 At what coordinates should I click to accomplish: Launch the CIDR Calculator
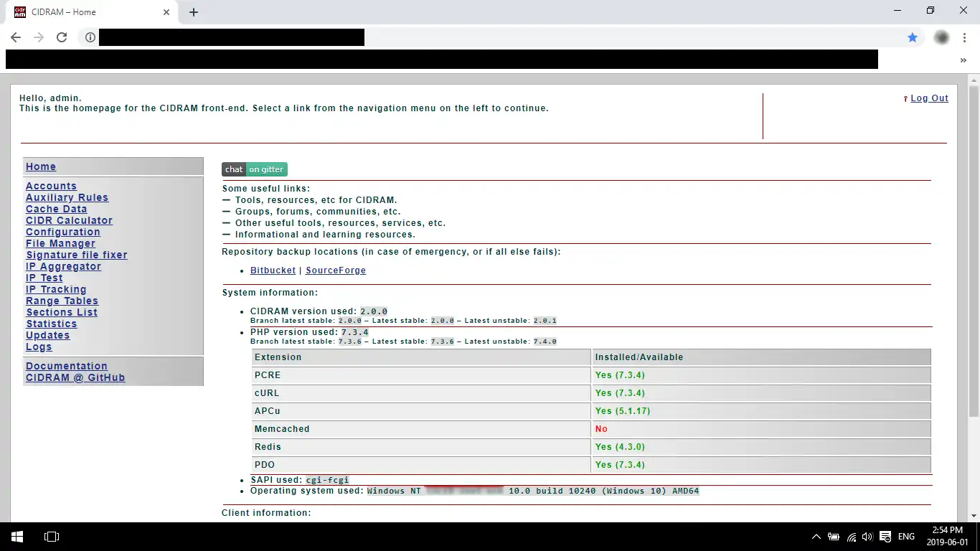(69, 220)
